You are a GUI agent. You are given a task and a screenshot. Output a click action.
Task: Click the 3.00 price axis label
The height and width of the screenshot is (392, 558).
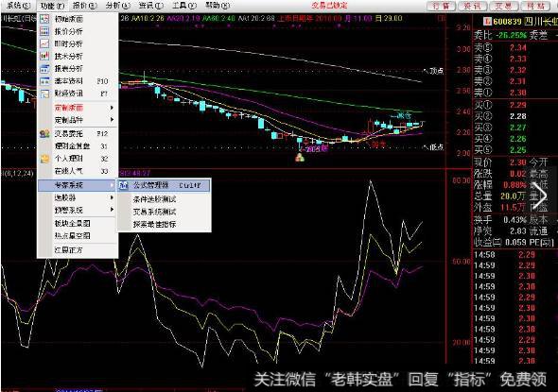click(x=463, y=49)
